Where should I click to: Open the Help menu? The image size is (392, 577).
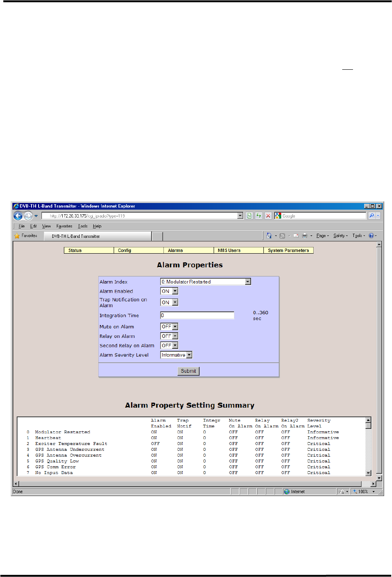[97, 226]
